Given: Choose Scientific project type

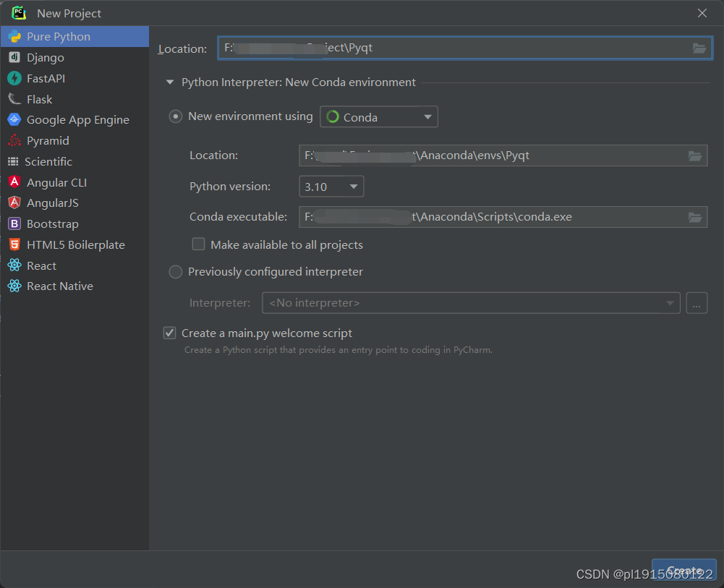Looking at the screenshot, I should [x=74, y=161].
